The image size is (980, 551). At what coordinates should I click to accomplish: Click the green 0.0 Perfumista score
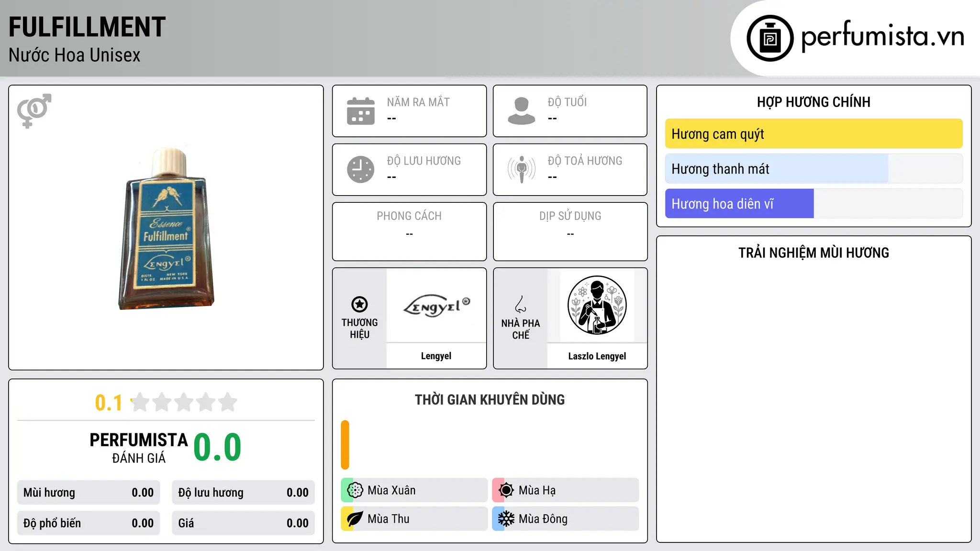pyautogui.click(x=217, y=447)
